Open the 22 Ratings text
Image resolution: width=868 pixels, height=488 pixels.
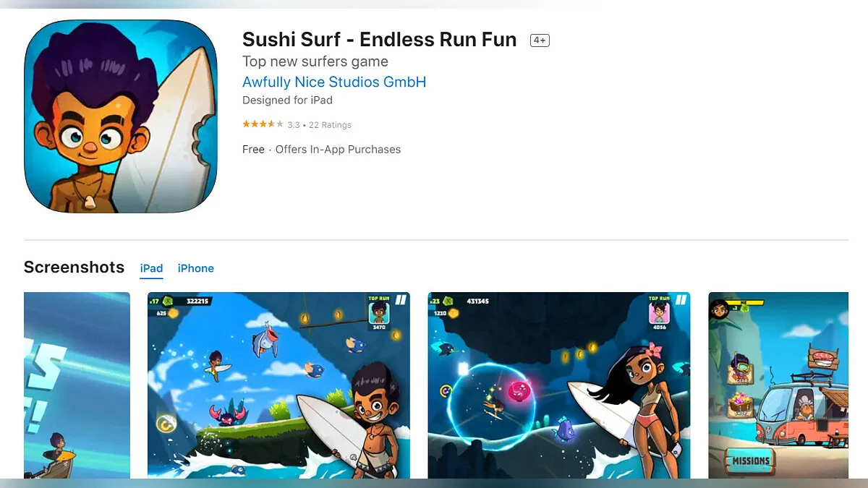(x=330, y=125)
